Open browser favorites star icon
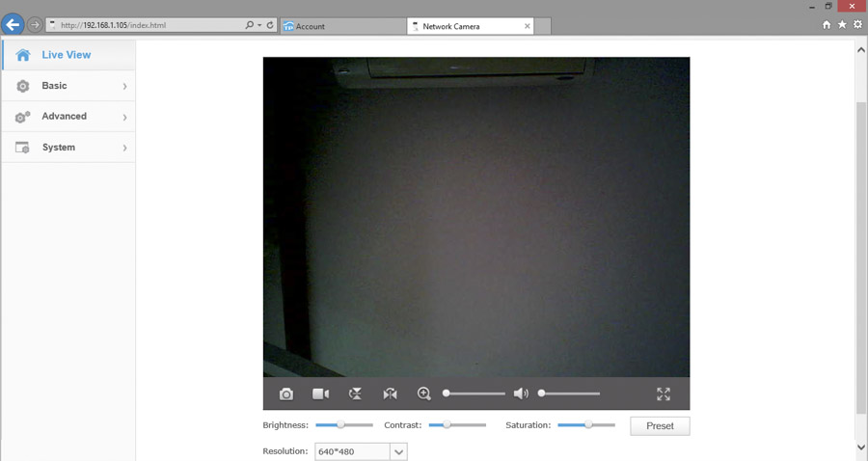The image size is (868, 461). 842,24
